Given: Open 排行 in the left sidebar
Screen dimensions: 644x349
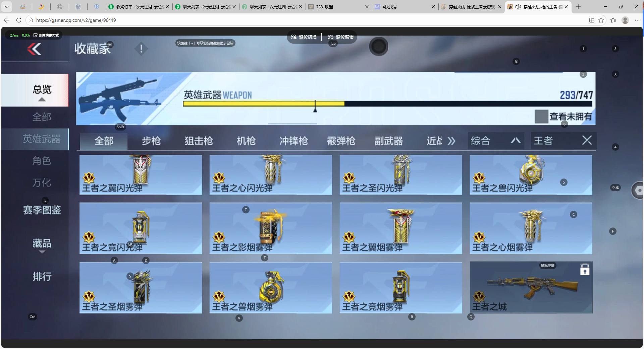Looking at the screenshot, I should click(x=42, y=277).
